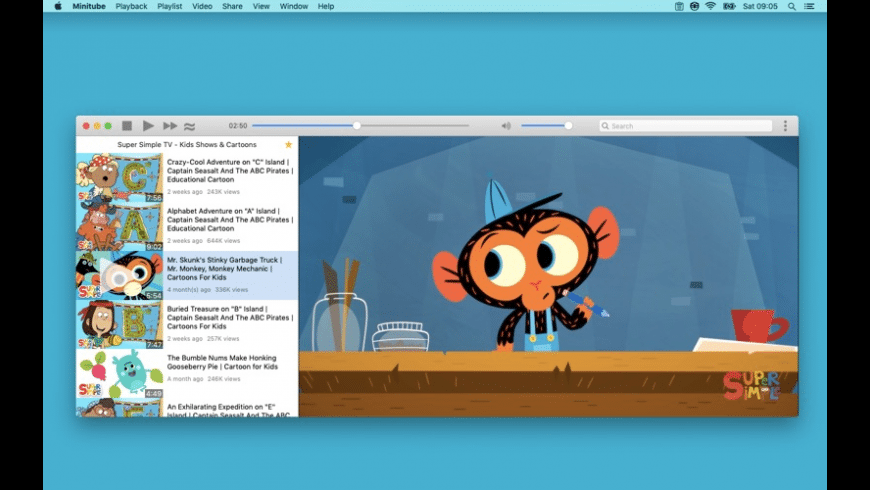Image resolution: width=870 pixels, height=490 pixels.
Task: Adjust the volume slider handle
Action: (568, 125)
